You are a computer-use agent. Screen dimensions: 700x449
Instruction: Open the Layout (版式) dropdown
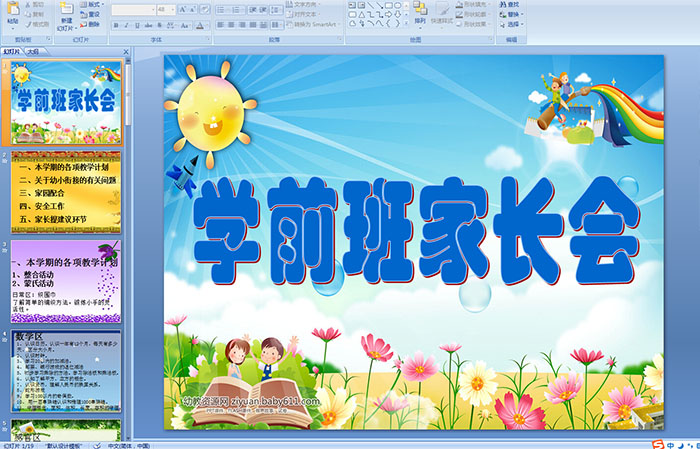pyautogui.click(x=92, y=4)
